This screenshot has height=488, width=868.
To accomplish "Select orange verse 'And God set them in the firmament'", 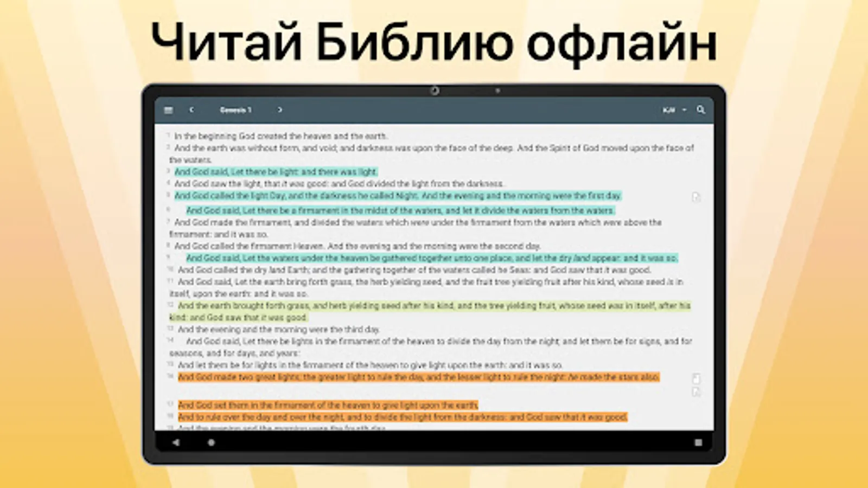I will coord(328,405).
